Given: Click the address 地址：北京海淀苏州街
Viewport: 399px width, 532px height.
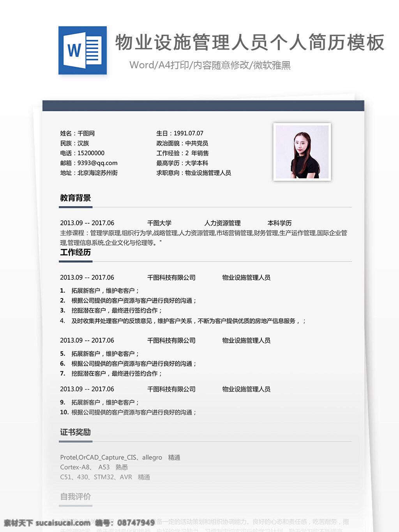Looking at the screenshot, I should tap(89, 173).
